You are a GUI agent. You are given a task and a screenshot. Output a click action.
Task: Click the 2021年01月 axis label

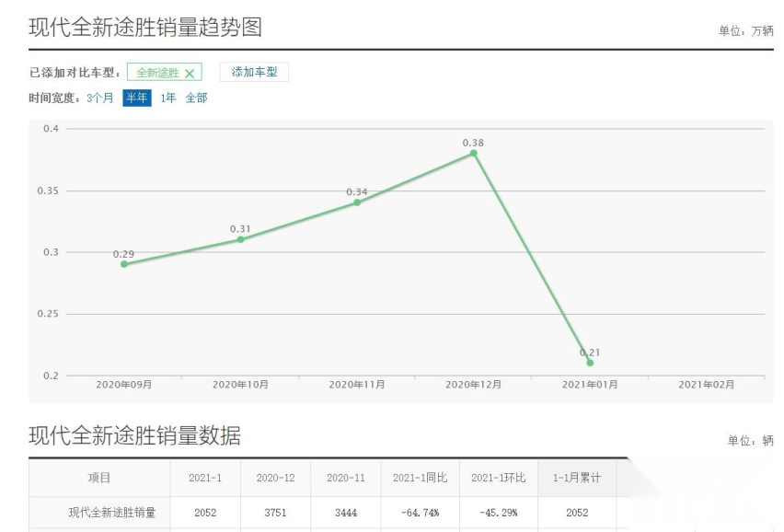pyautogui.click(x=590, y=385)
